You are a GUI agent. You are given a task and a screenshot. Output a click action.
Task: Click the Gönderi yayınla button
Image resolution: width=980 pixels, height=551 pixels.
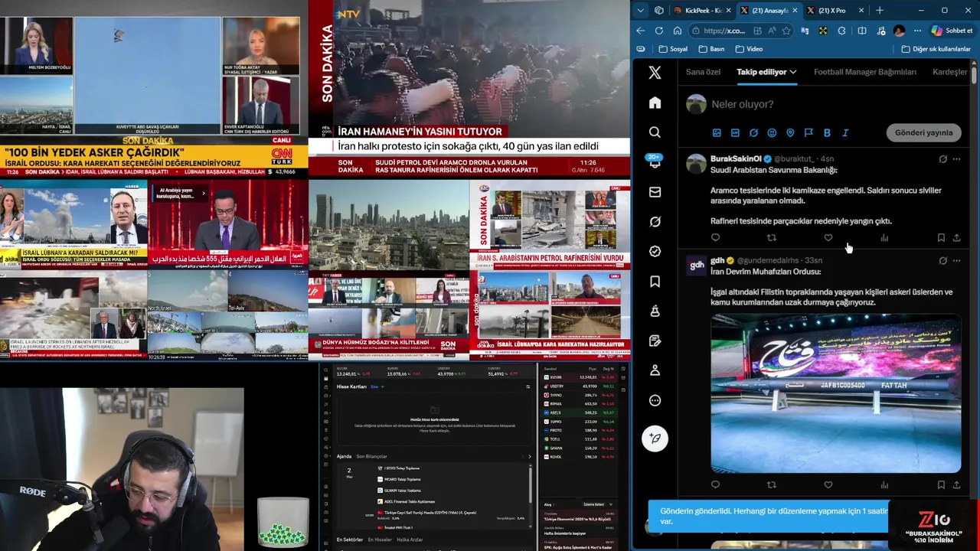(x=923, y=132)
